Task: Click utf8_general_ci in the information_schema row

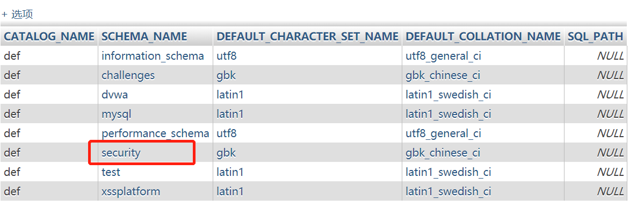Action: pyautogui.click(x=443, y=56)
